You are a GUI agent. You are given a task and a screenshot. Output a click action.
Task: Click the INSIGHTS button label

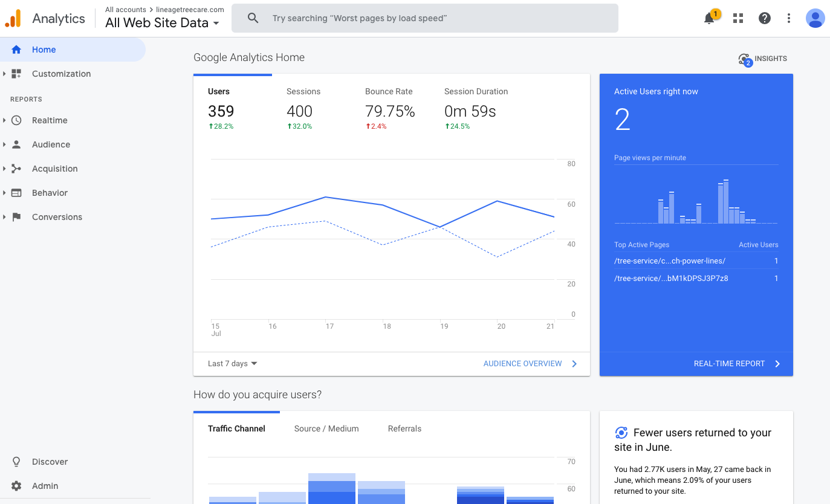[771, 59]
